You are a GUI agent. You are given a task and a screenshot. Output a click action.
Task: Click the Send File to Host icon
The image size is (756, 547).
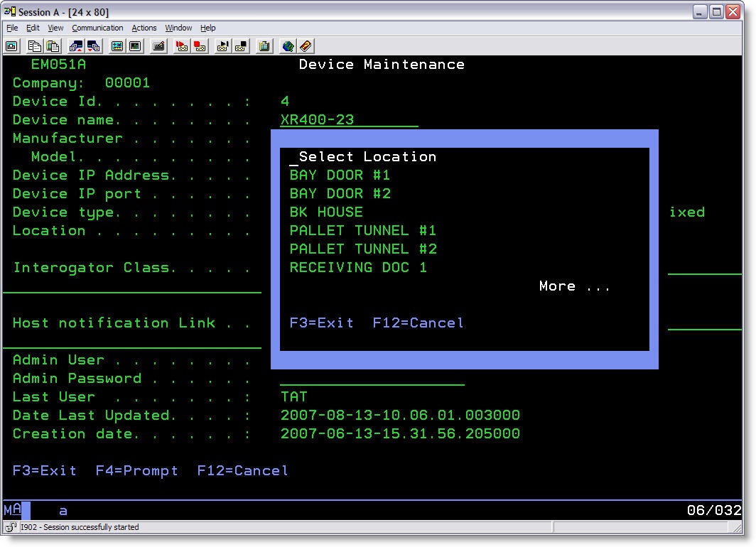pyautogui.click(x=76, y=46)
